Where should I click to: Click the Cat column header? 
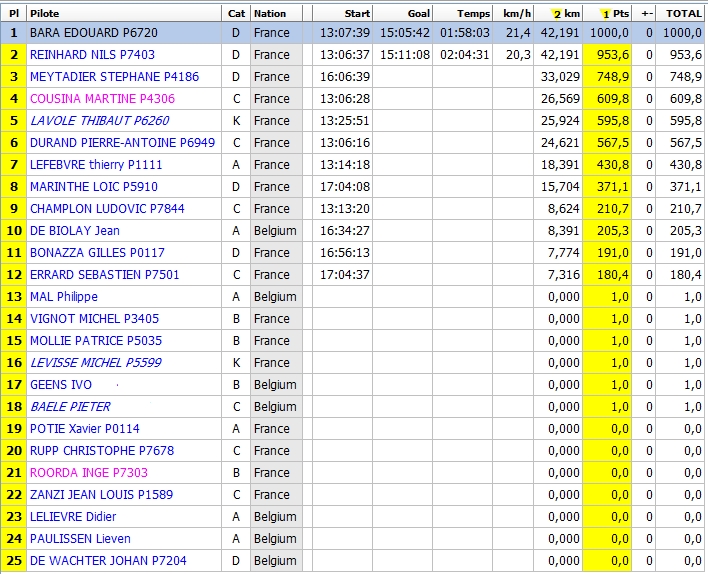pos(236,14)
